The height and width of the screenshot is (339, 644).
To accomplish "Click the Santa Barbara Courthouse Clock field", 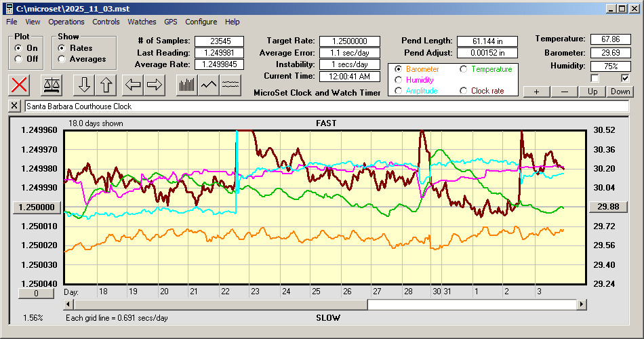I will pyautogui.click(x=325, y=106).
